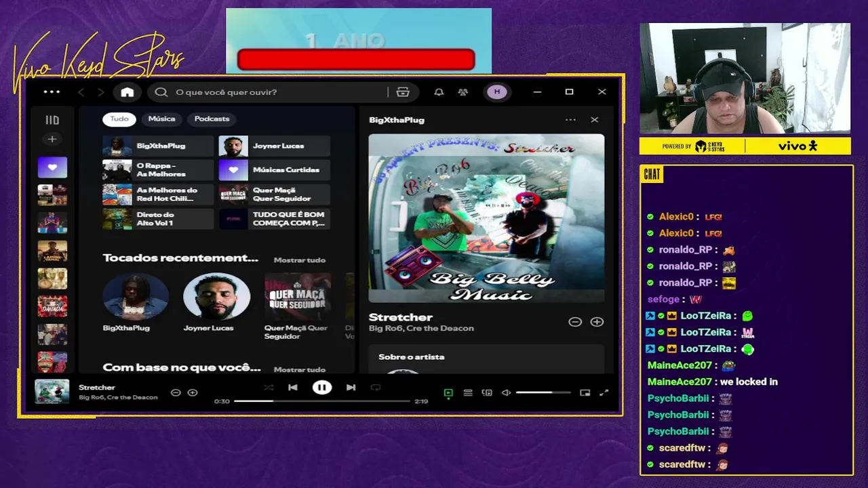Open the Spotify Home button

(x=127, y=92)
